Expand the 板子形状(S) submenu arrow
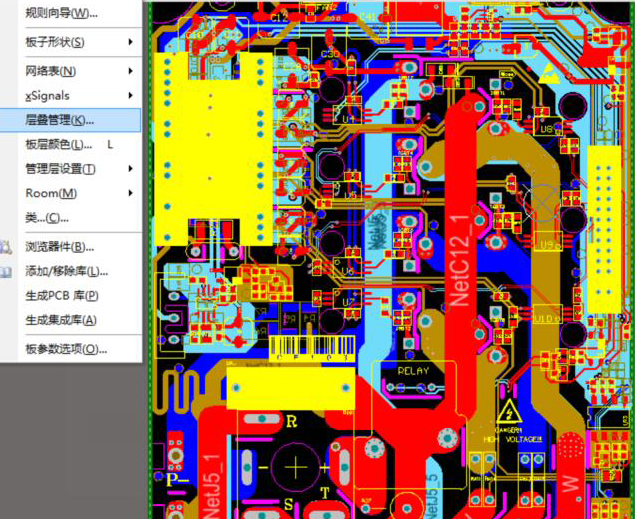Viewport: 635px width, 519px height. pos(131,42)
